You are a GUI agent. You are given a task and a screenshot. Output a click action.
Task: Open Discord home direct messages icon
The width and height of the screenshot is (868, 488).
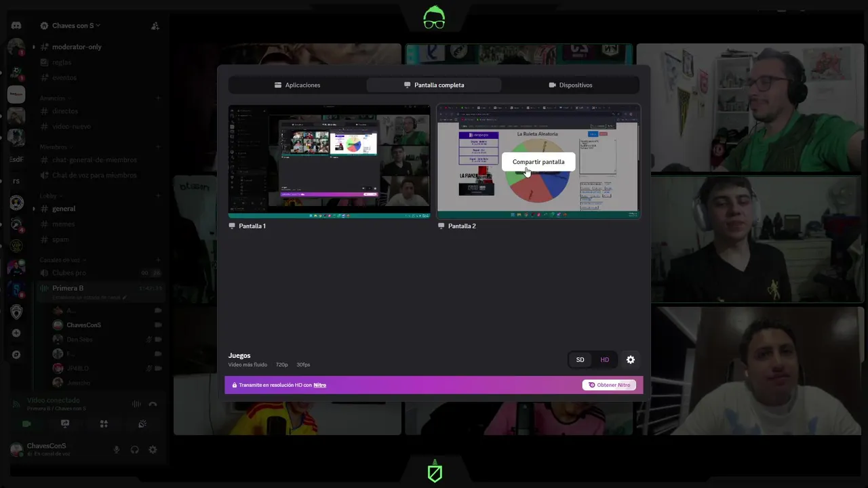click(x=16, y=25)
